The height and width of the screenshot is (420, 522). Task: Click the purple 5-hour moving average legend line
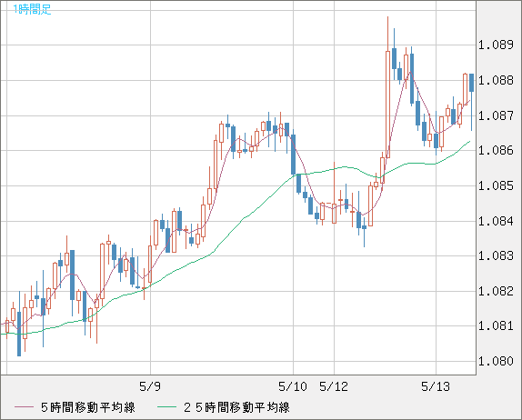click(24, 407)
